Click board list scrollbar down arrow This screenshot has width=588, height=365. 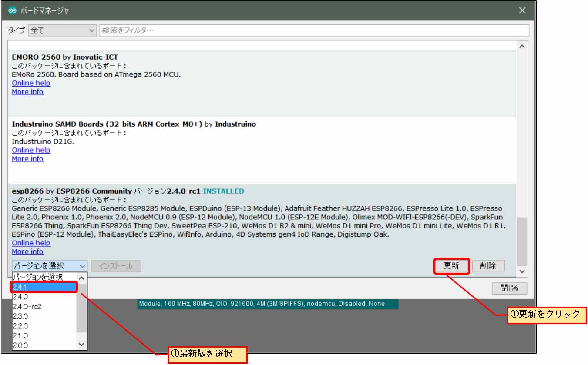pos(522,271)
